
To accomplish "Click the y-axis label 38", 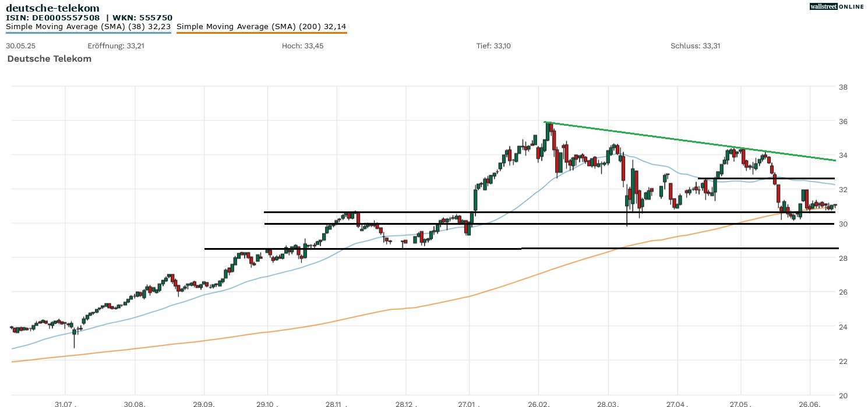I will click(x=842, y=87).
